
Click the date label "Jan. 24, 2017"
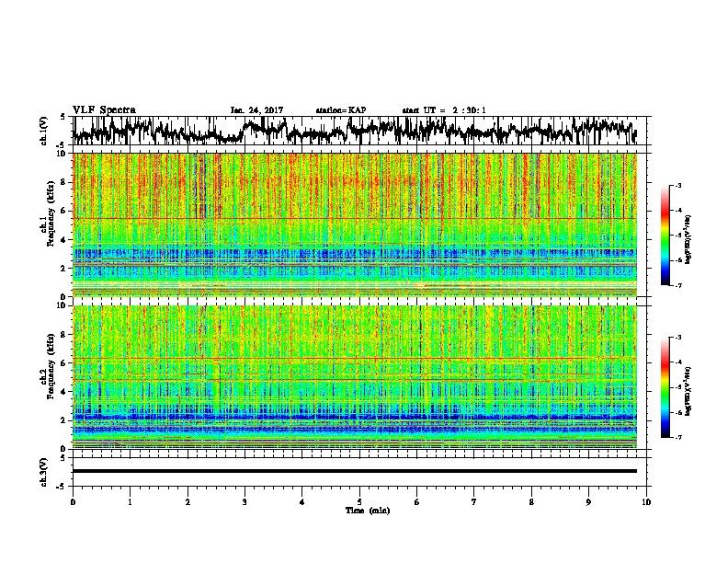[256, 110]
